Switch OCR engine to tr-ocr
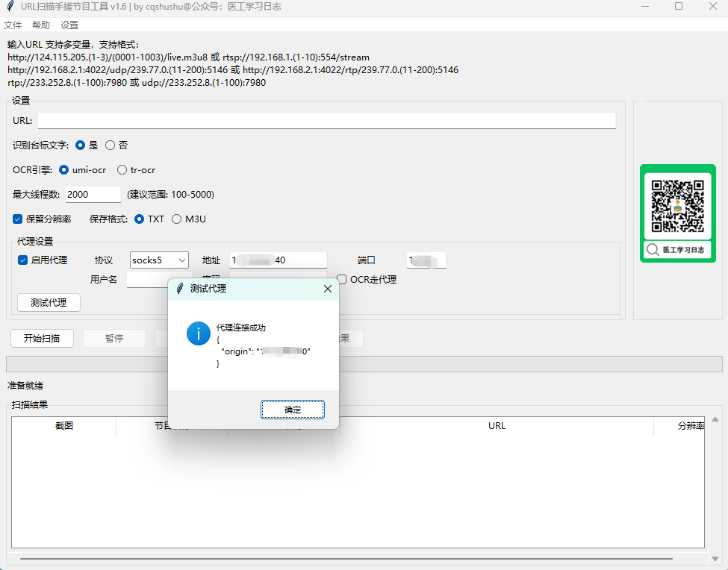728x570 pixels. pyautogui.click(x=122, y=169)
